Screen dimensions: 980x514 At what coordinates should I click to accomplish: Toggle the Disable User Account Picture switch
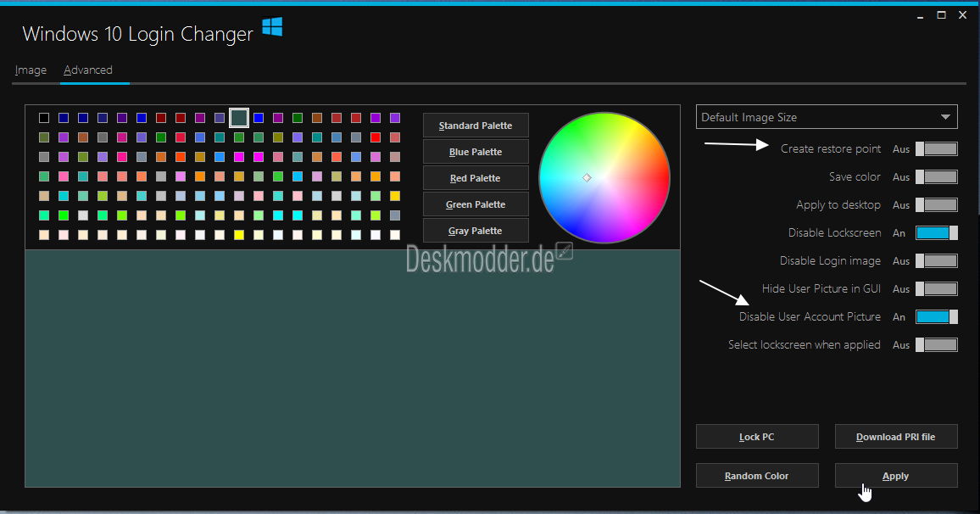(x=936, y=316)
